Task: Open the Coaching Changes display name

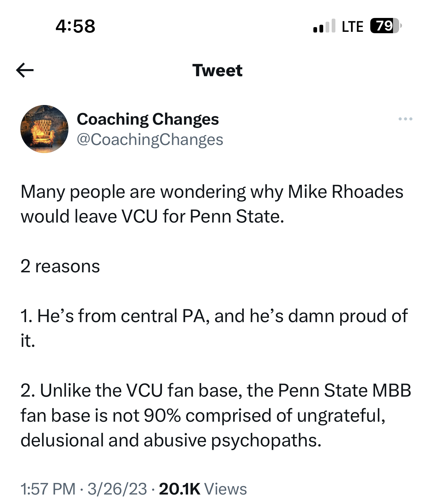Action: point(148,119)
